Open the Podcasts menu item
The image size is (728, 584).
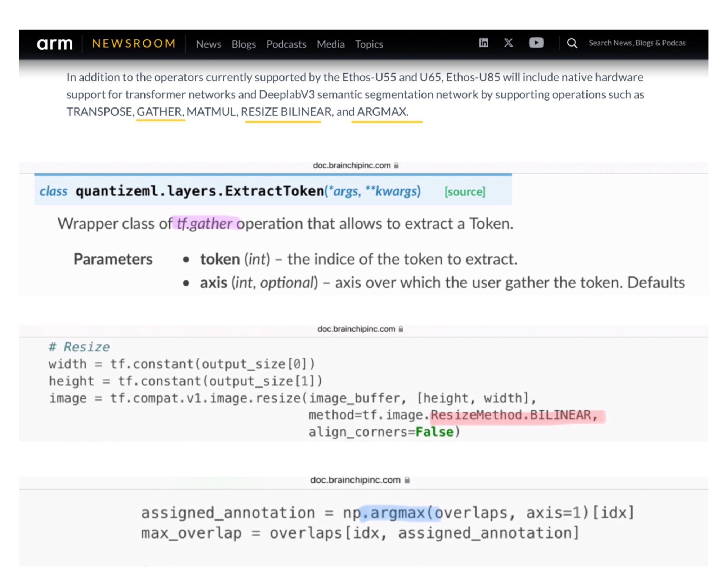point(286,44)
